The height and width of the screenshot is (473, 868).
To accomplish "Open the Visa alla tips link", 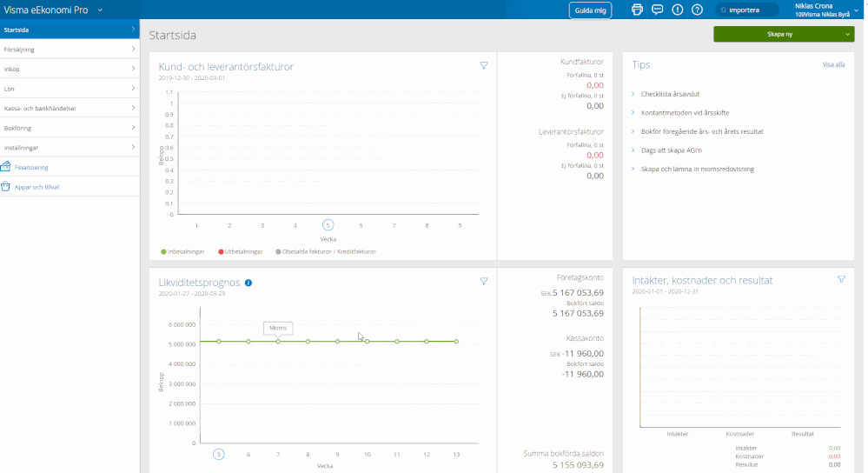I will [833, 64].
